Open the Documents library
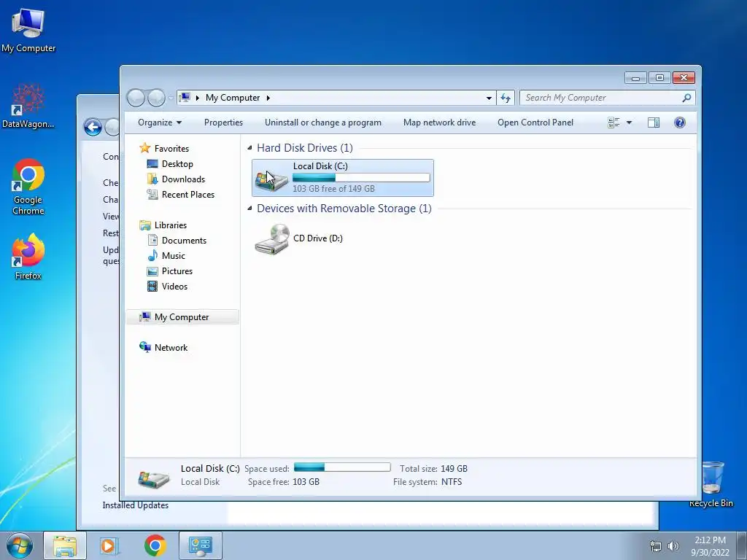 tap(184, 241)
